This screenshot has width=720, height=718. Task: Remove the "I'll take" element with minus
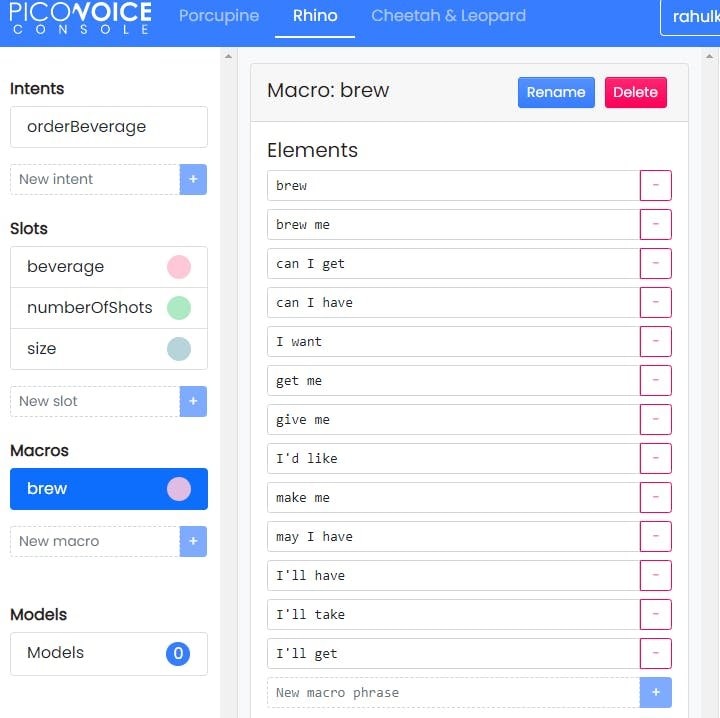coord(656,614)
